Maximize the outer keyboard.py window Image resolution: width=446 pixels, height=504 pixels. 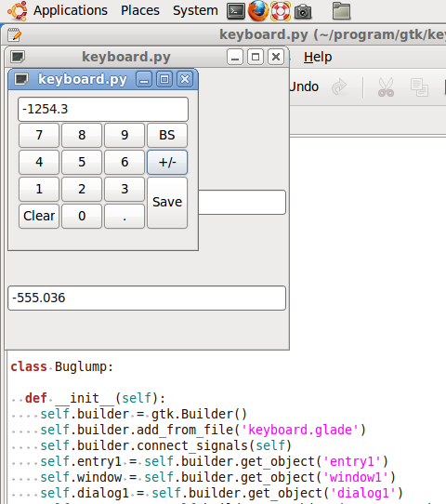coord(256,58)
